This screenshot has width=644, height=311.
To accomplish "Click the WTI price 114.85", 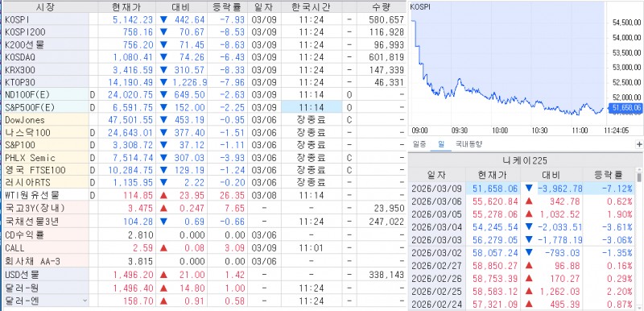I will pyautogui.click(x=138, y=195).
